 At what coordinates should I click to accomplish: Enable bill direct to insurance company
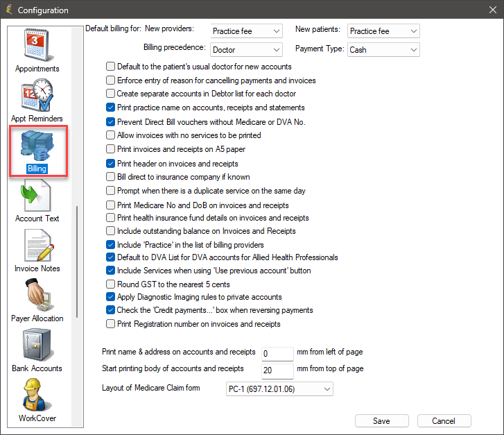pos(110,177)
